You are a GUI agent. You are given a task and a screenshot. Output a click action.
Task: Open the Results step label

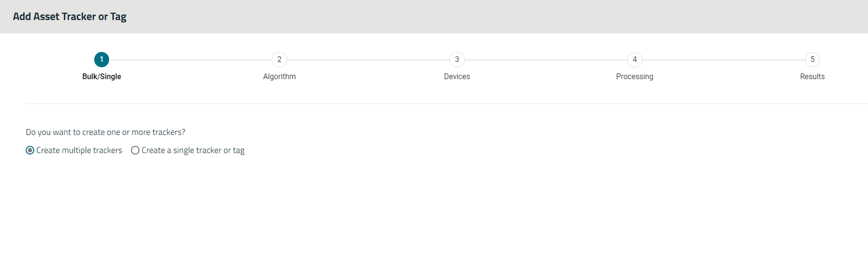812,76
